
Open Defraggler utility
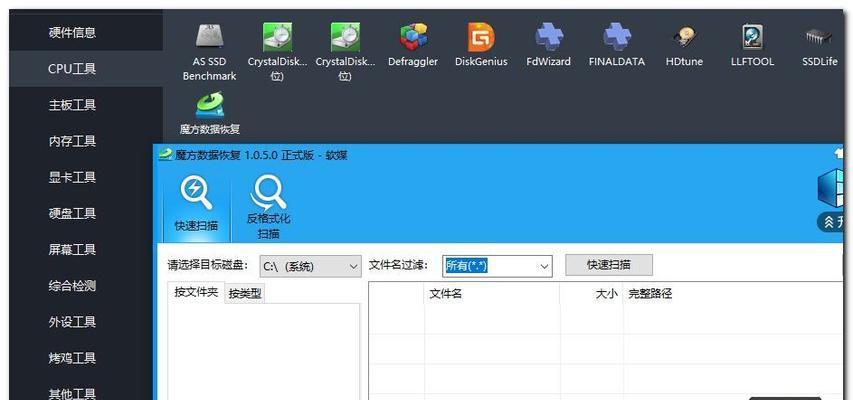pyautogui.click(x=413, y=46)
